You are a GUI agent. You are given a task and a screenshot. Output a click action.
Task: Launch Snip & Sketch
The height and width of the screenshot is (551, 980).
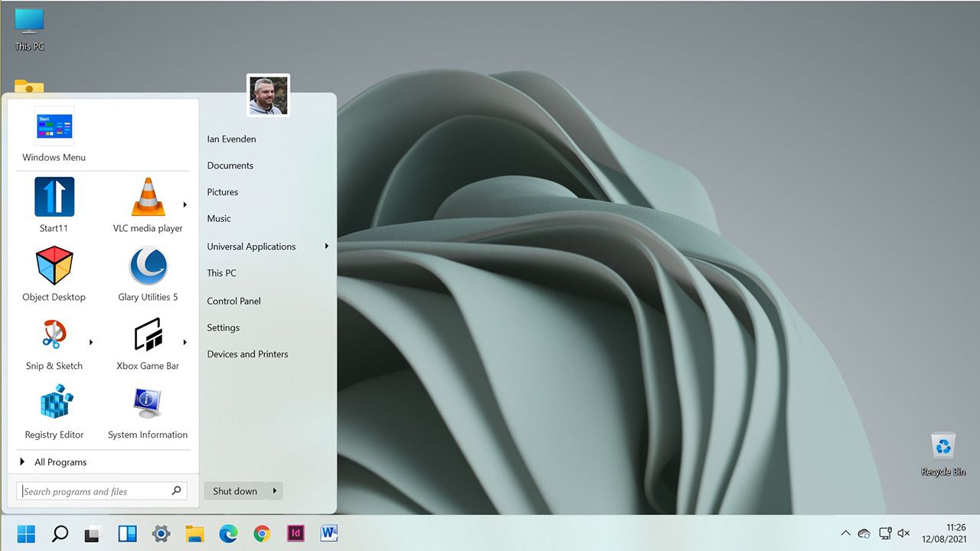[x=54, y=343]
